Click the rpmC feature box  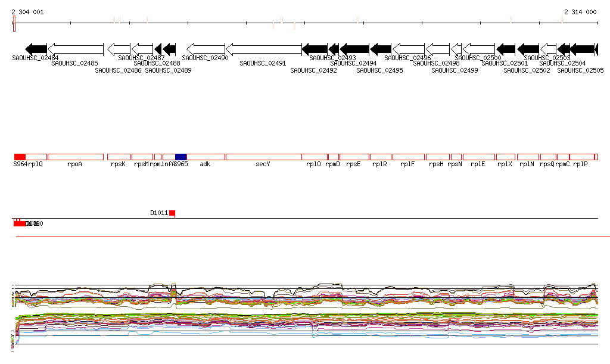point(564,157)
